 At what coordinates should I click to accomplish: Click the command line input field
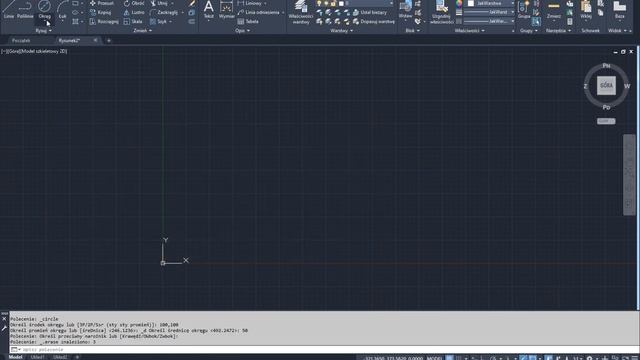coord(323,349)
